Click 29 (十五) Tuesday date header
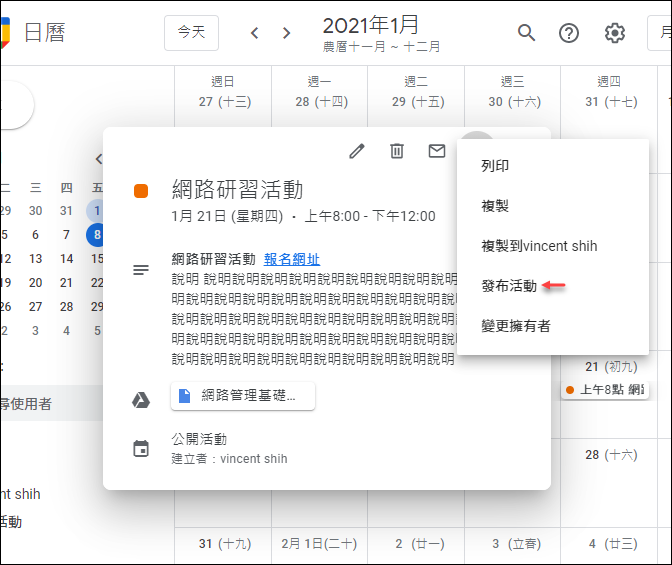672x565 pixels. pos(418,102)
